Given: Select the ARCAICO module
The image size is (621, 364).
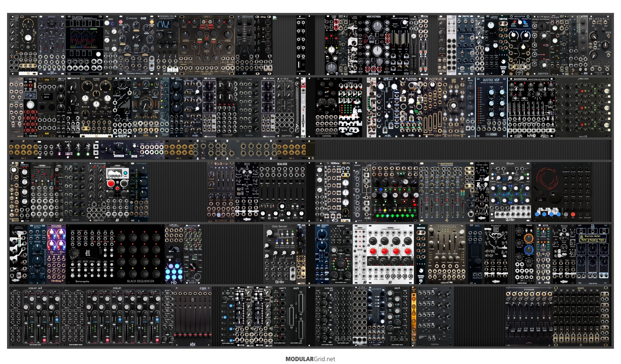Looking at the screenshot, I should pos(583,107).
